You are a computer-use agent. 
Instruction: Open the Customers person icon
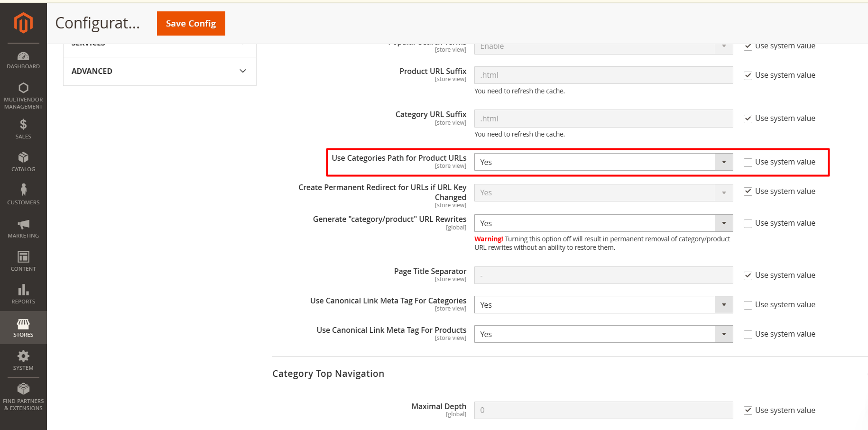click(23, 190)
